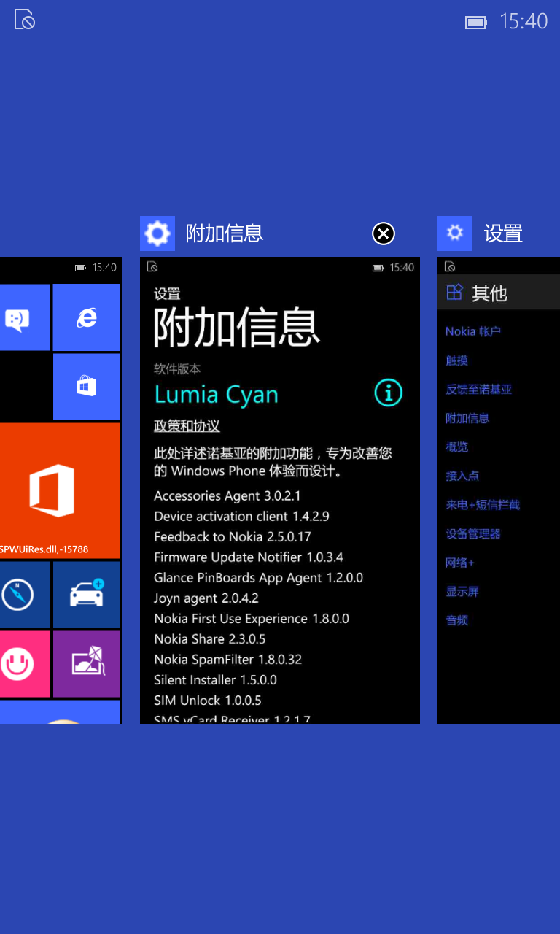Open 附加信息 in Settings list

click(467, 418)
